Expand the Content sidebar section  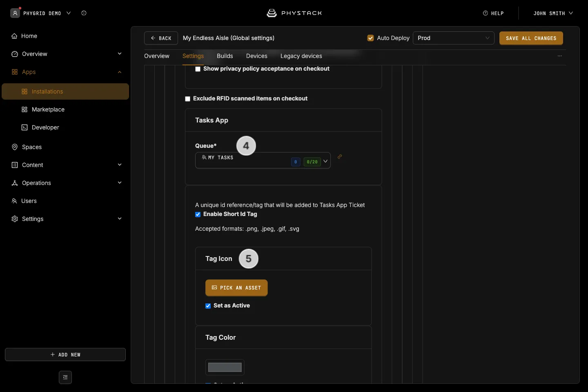pos(120,165)
